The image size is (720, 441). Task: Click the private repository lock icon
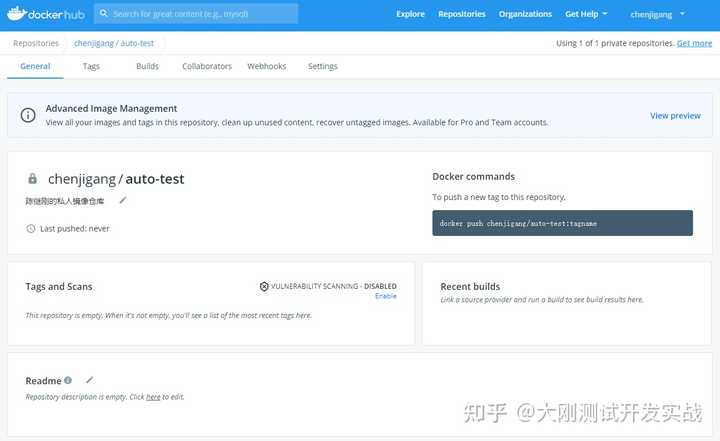click(32, 178)
